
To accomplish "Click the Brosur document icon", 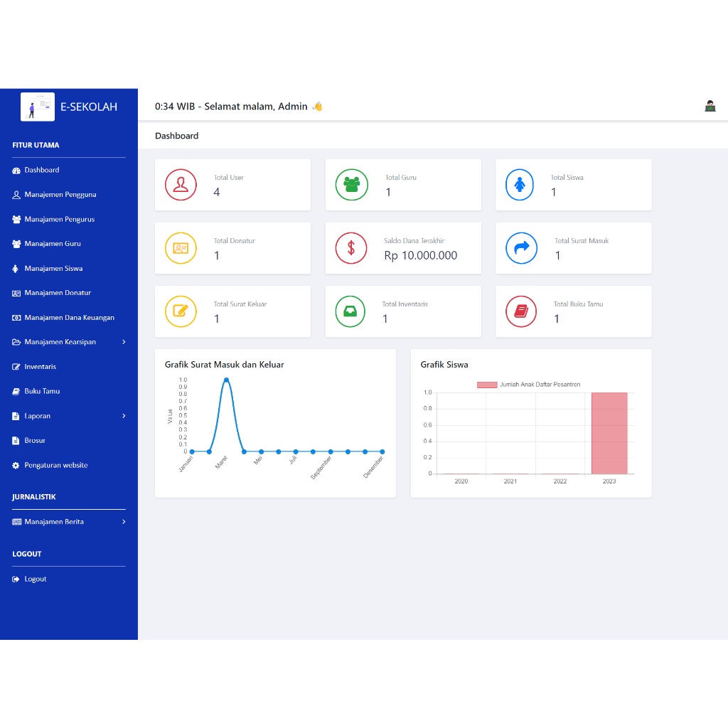I will coord(16,441).
